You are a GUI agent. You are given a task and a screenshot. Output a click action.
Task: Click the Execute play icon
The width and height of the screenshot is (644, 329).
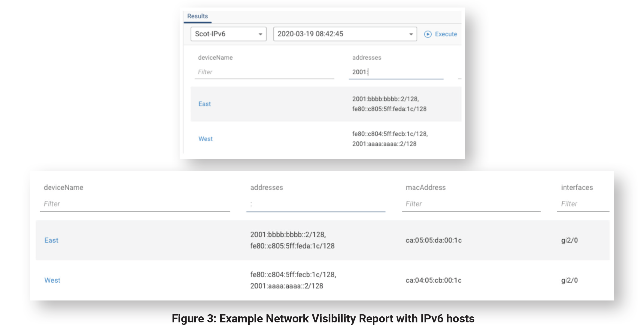pyautogui.click(x=427, y=34)
